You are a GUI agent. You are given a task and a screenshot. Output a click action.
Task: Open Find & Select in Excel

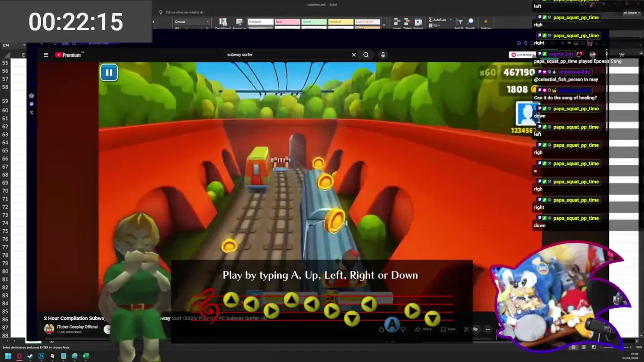click(470, 24)
